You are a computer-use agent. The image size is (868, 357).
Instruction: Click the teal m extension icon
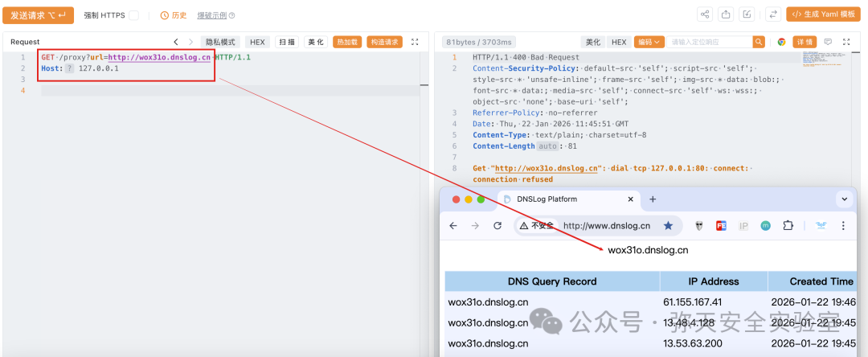(x=766, y=225)
